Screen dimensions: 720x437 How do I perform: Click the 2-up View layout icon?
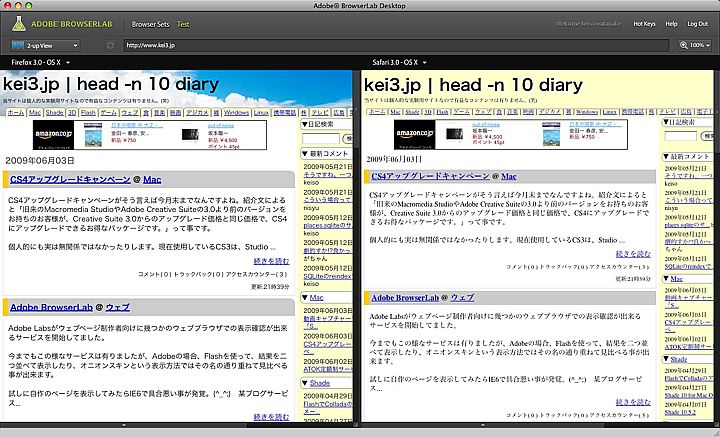(x=19, y=45)
